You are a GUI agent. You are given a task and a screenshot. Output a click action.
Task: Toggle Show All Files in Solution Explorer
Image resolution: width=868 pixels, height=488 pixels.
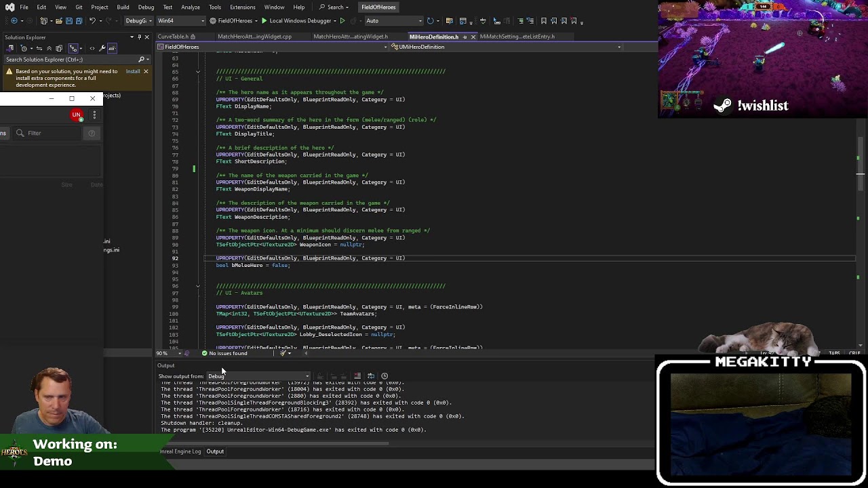59,48
